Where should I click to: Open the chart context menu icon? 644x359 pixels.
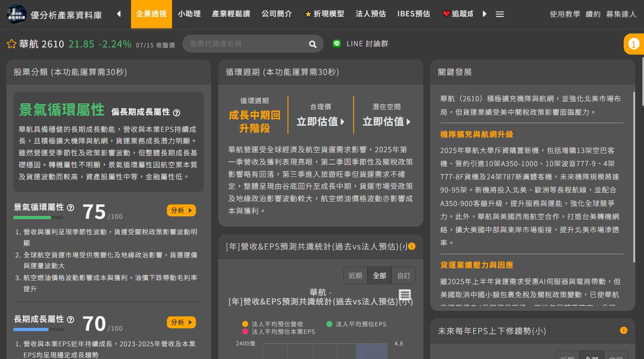click(405, 295)
